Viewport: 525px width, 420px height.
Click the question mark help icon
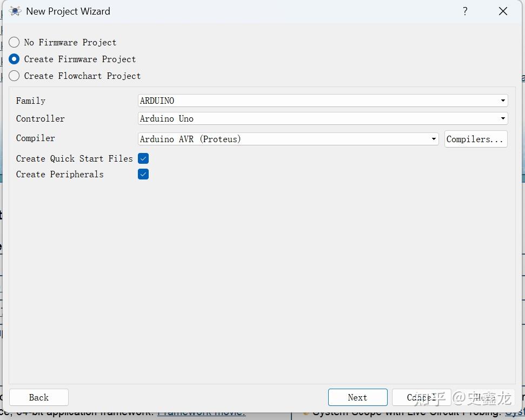click(x=465, y=11)
